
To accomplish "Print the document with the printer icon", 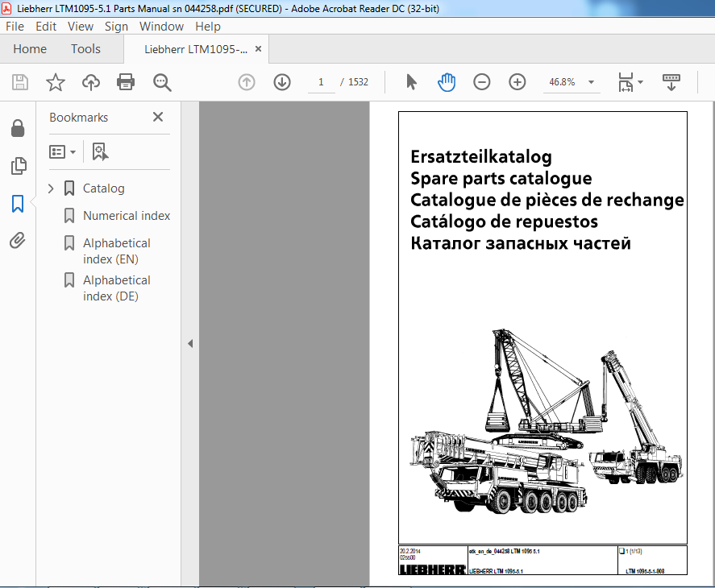I will (x=126, y=82).
